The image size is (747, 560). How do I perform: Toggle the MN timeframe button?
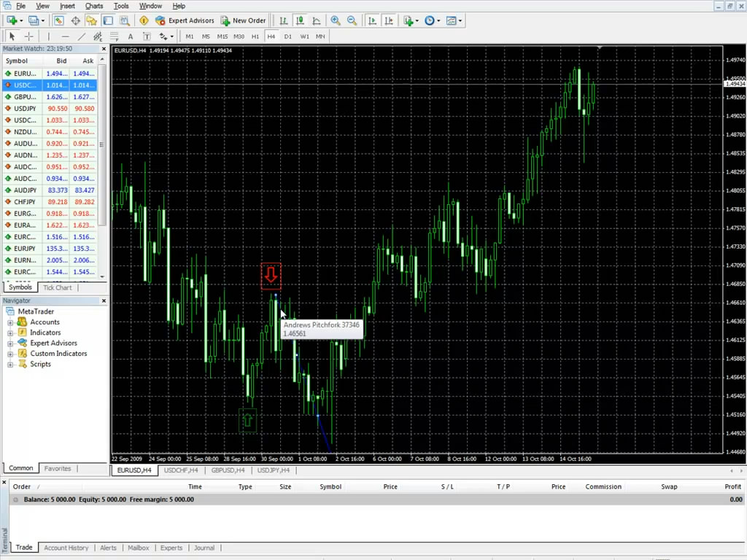tap(320, 36)
